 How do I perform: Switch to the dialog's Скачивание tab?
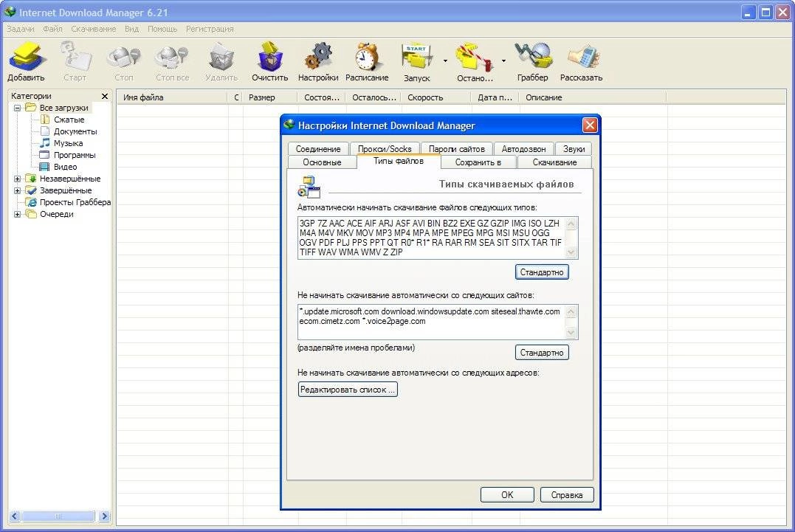[554, 162]
